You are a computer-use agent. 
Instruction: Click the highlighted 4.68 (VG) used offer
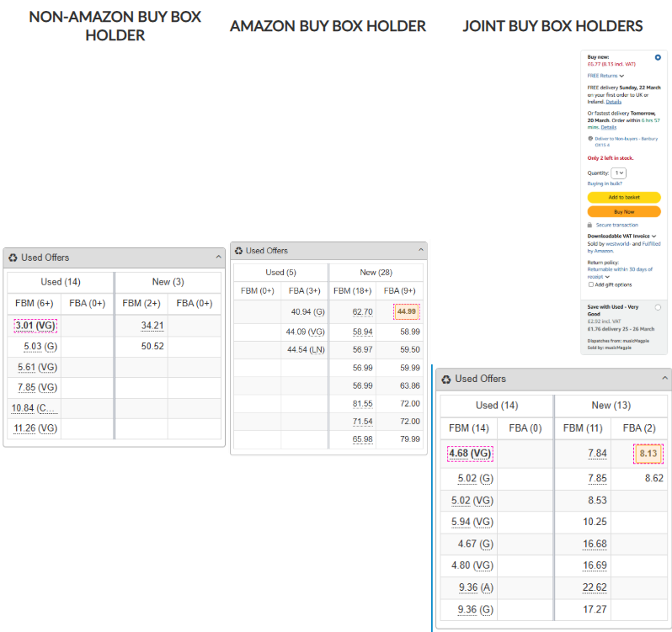[470, 454]
